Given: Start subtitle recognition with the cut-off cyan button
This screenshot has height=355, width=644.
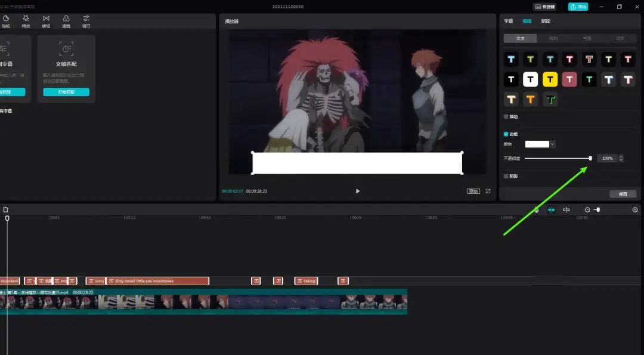Looking at the screenshot, I should [13, 92].
